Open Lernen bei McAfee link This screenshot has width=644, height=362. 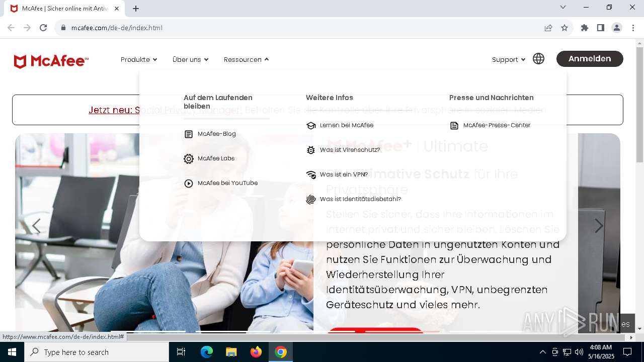point(347,125)
